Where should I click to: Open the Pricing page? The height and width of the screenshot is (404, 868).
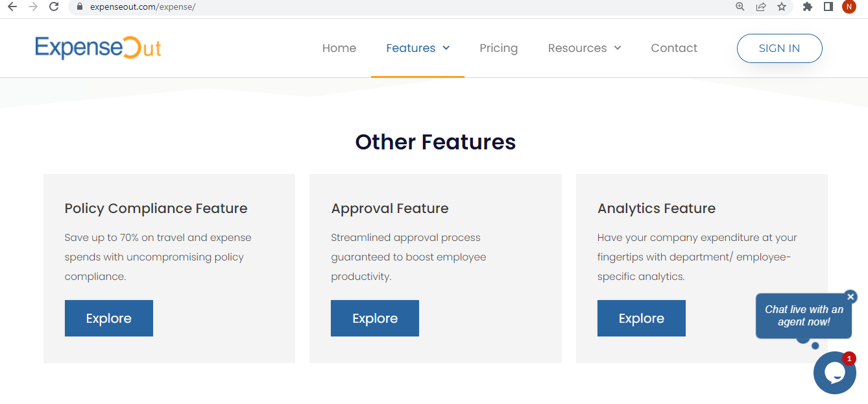(498, 48)
